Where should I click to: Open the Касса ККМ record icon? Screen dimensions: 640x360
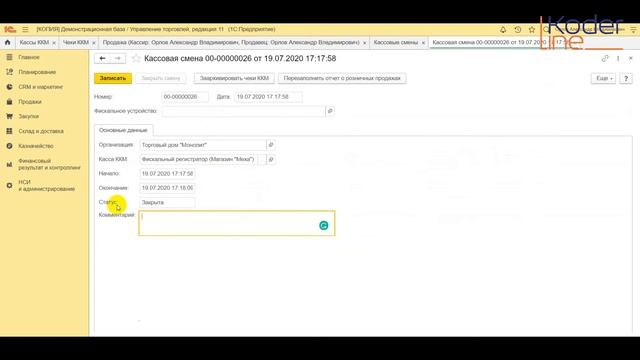[271, 160]
